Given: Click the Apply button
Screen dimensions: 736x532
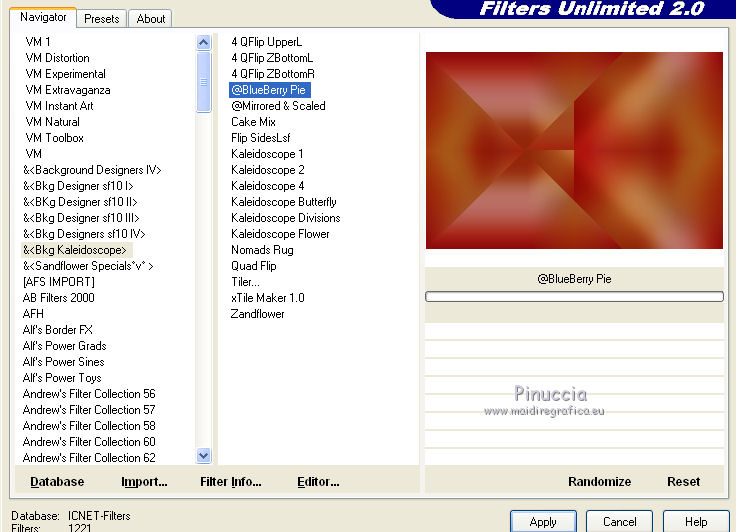Looking at the screenshot, I should click(x=543, y=522).
